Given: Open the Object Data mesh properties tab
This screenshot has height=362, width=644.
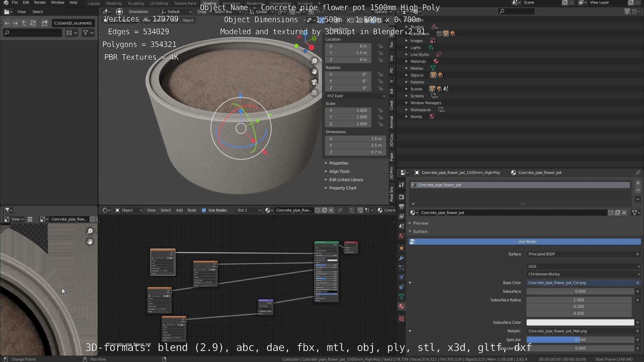Looking at the screenshot, I should point(401,297).
